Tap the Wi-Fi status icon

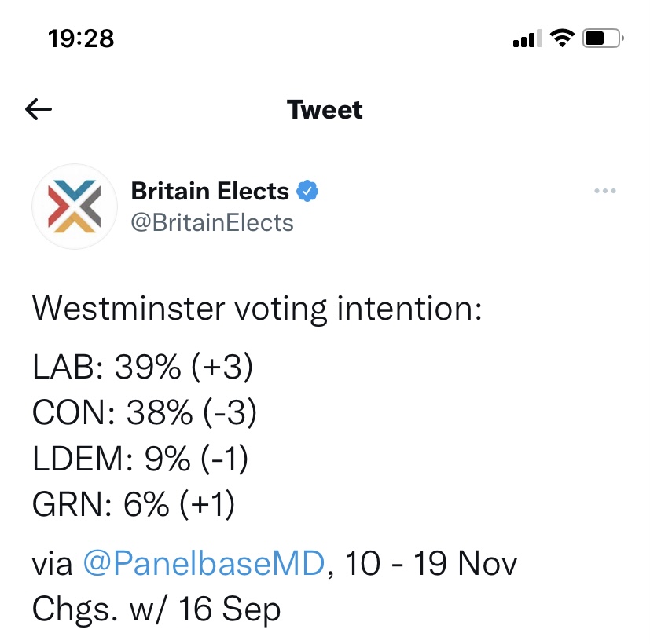pyautogui.click(x=562, y=38)
